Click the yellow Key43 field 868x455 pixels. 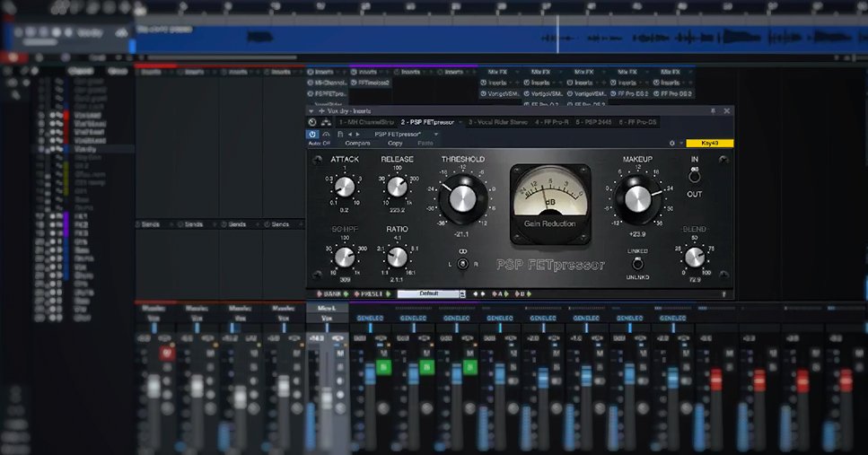[x=709, y=143]
